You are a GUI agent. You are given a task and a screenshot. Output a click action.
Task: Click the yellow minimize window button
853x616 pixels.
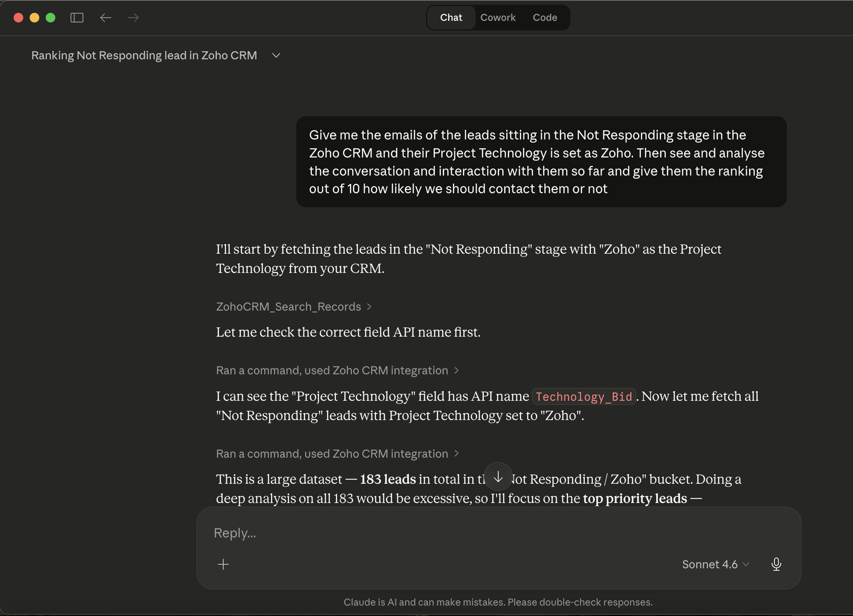(x=34, y=18)
